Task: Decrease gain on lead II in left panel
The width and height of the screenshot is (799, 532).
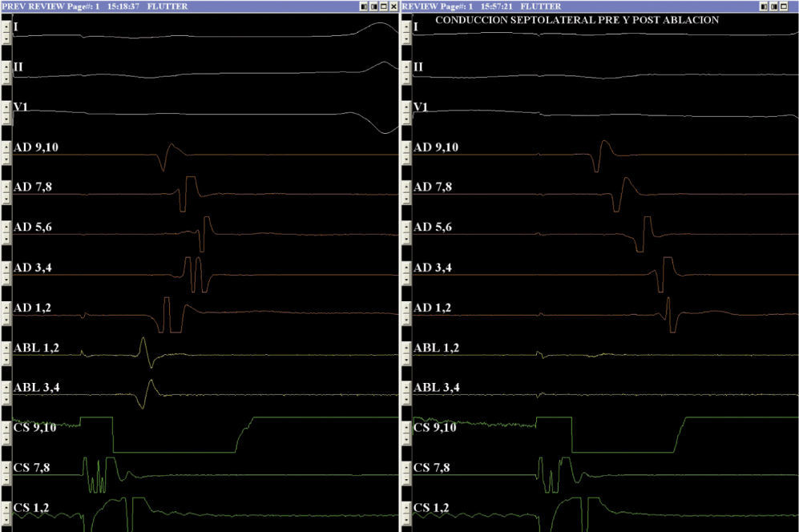Action: 6,77
